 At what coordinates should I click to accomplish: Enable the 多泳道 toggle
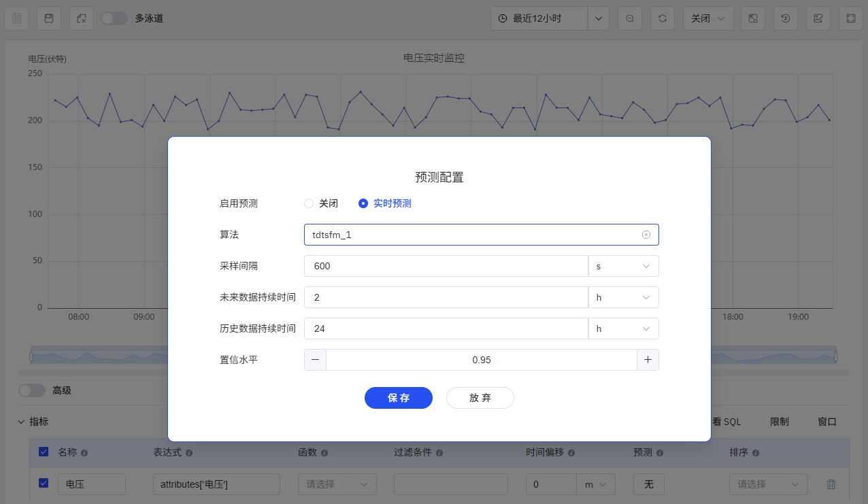coord(114,18)
